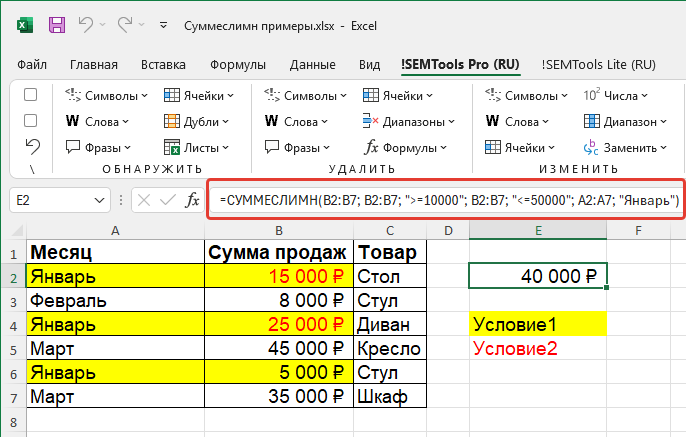Click the Excel logo icon
This screenshot has height=437, width=686.
[25, 25]
